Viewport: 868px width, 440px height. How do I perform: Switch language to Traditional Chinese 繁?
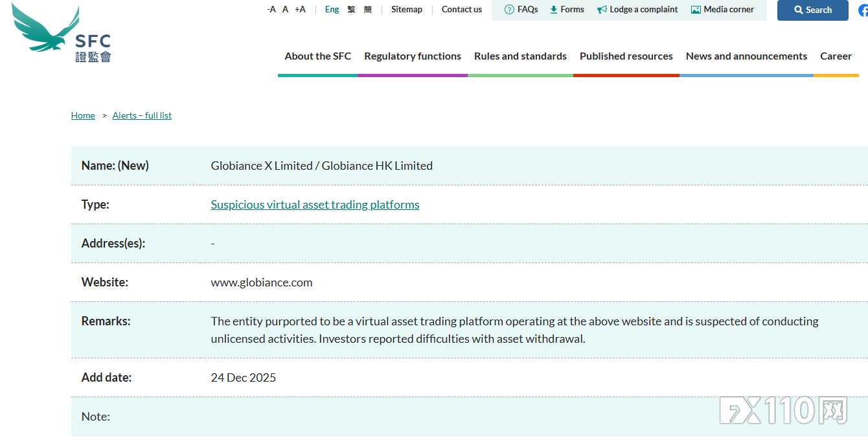(351, 10)
